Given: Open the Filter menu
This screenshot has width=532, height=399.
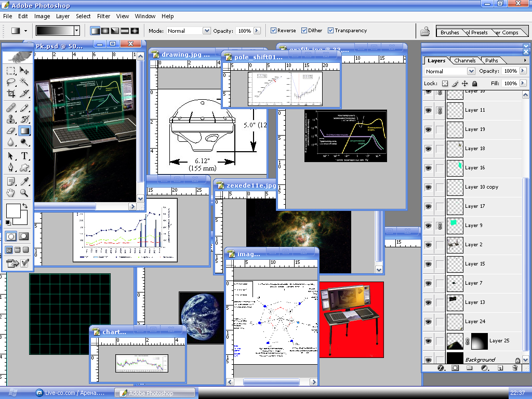Looking at the screenshot, I should (x=103, y=16).
